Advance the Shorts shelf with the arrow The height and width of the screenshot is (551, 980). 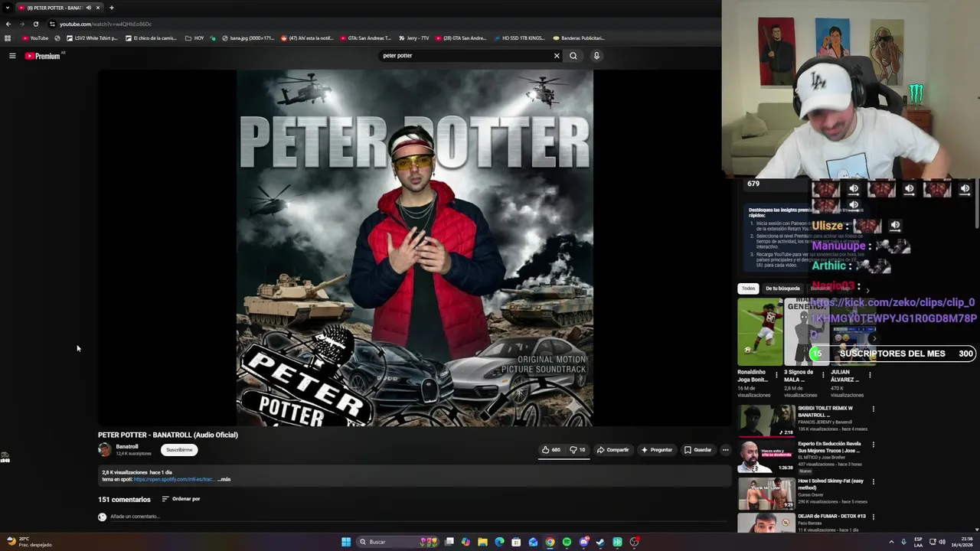(874, 338)
